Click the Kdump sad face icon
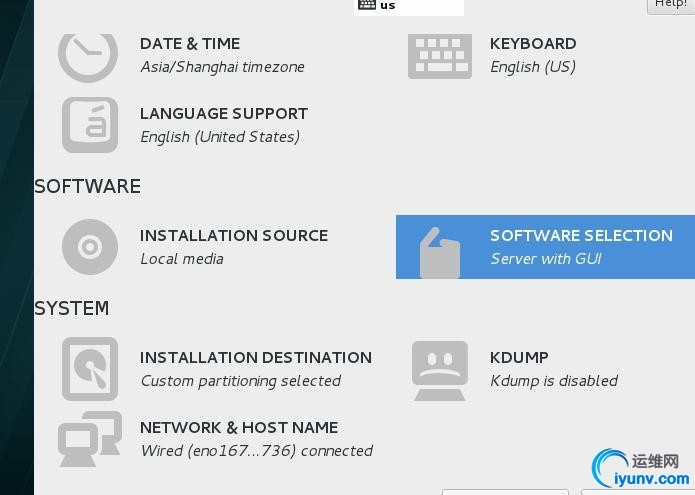 click(x=440, y=369)
